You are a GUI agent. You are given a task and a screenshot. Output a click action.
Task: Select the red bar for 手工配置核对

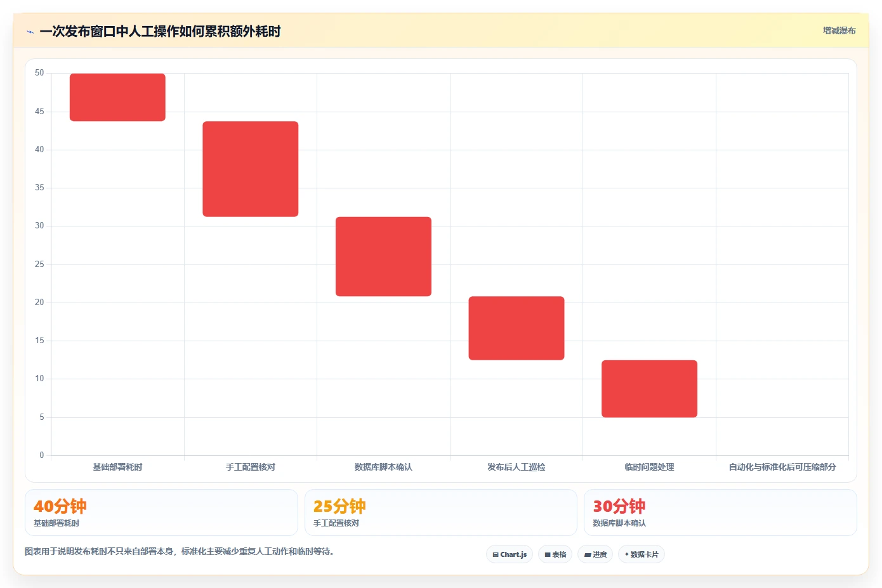click(251, 169)
